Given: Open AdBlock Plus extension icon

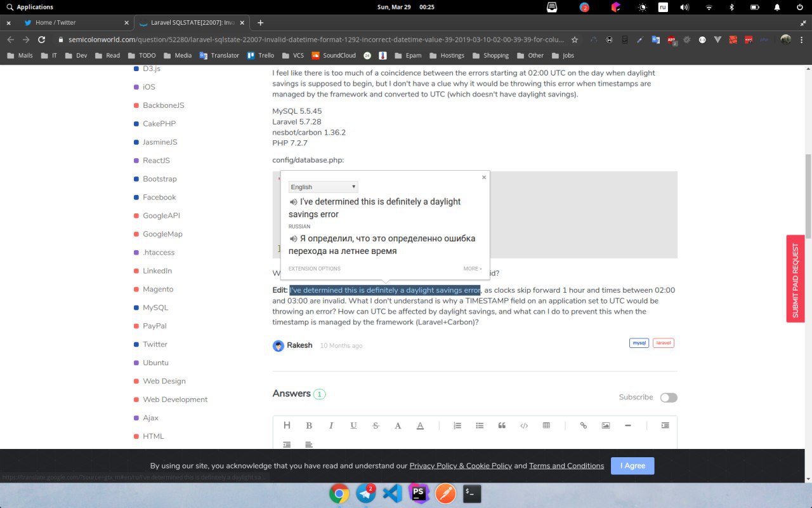Looking at the screenshot, I should click(x=672, y=39).
